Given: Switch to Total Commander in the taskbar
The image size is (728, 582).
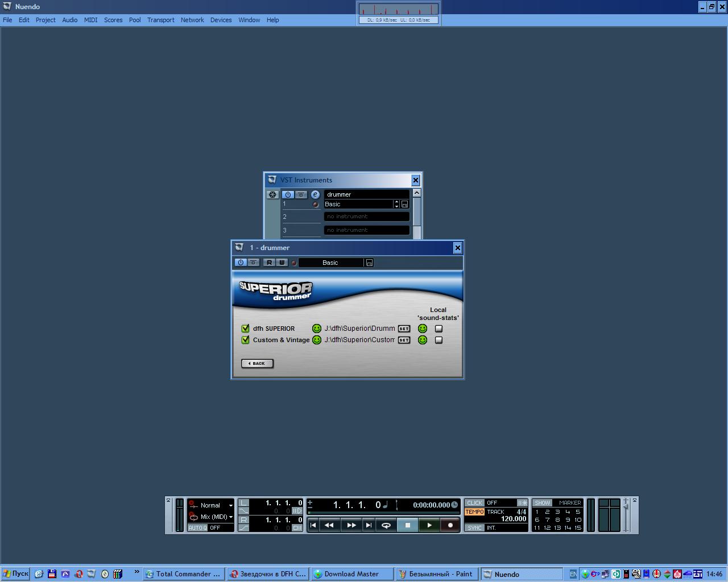Looking at the screenshot, I should point(183,574).
